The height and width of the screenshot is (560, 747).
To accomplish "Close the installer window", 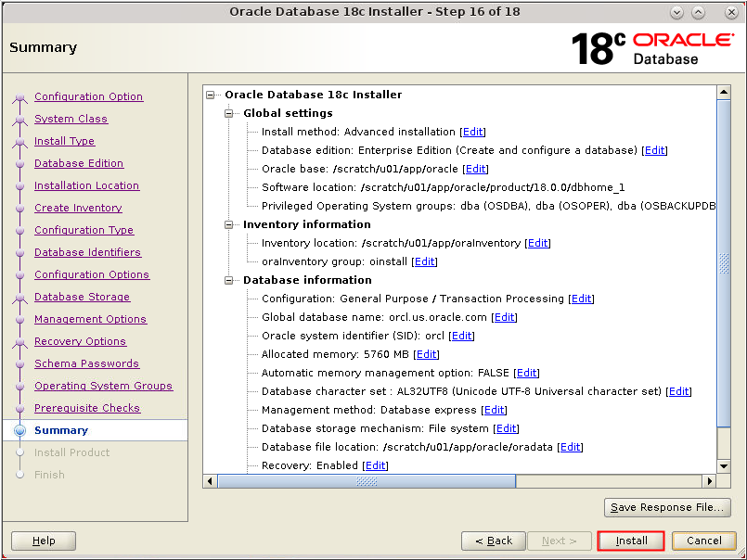I will click(731, 12).
